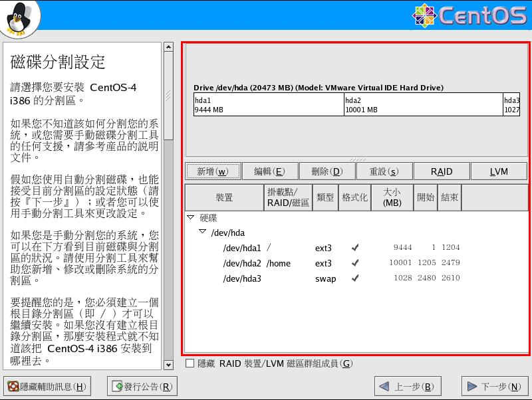
Task: Click format checkmark for /dev/hda1
Action: 355,248
